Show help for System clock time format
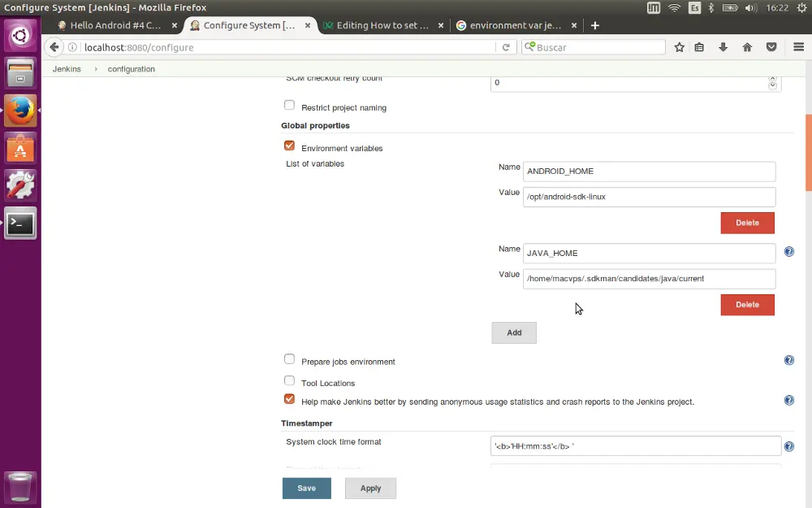Viewport: 812px width, 508px height. pos(788,446)
